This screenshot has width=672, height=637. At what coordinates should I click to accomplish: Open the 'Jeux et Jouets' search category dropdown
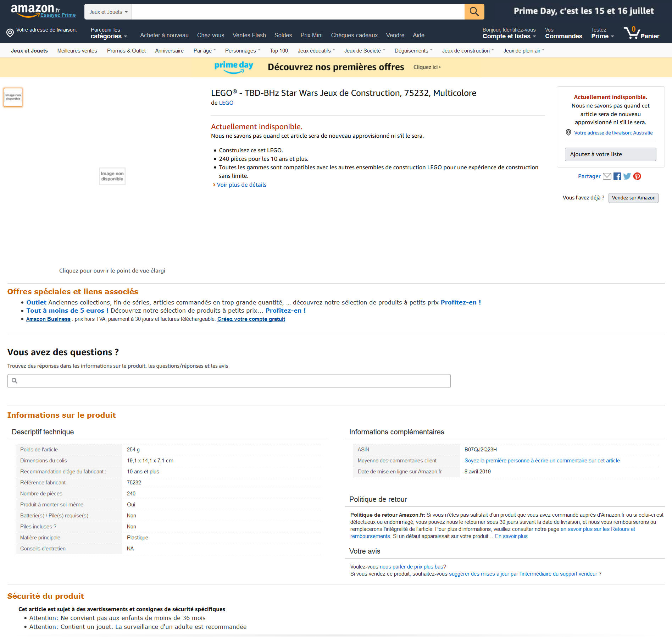(108, 12)
